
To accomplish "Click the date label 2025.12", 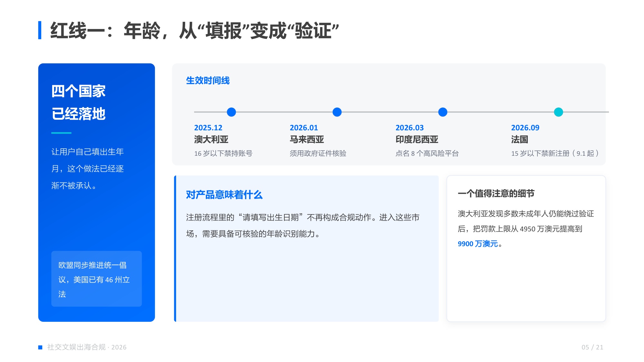I will (208, 128).
